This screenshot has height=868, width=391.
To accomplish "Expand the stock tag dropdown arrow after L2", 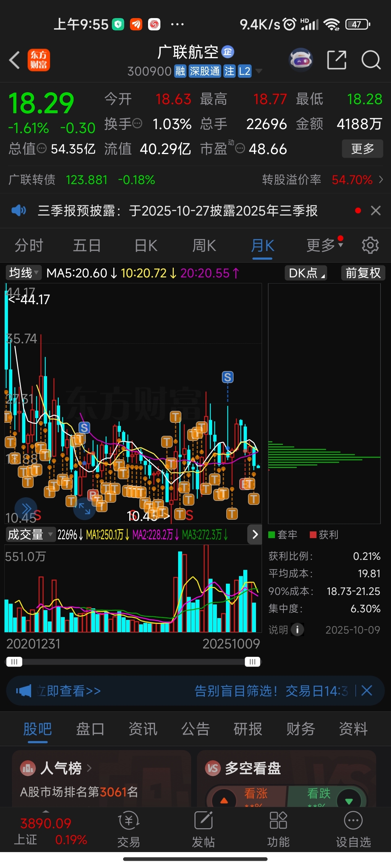I will click(258, 71).
